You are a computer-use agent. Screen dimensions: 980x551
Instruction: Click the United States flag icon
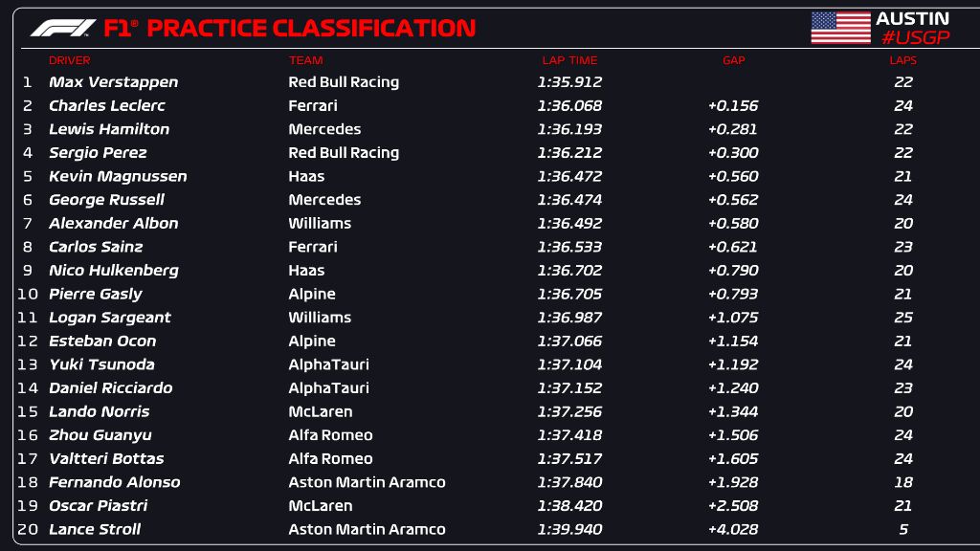click(840, 28)
